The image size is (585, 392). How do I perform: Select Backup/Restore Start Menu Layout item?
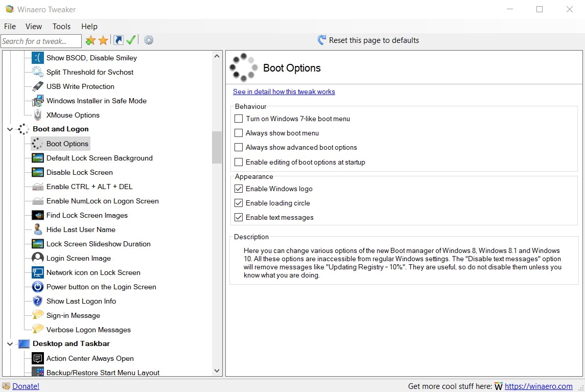pos(103,373)
